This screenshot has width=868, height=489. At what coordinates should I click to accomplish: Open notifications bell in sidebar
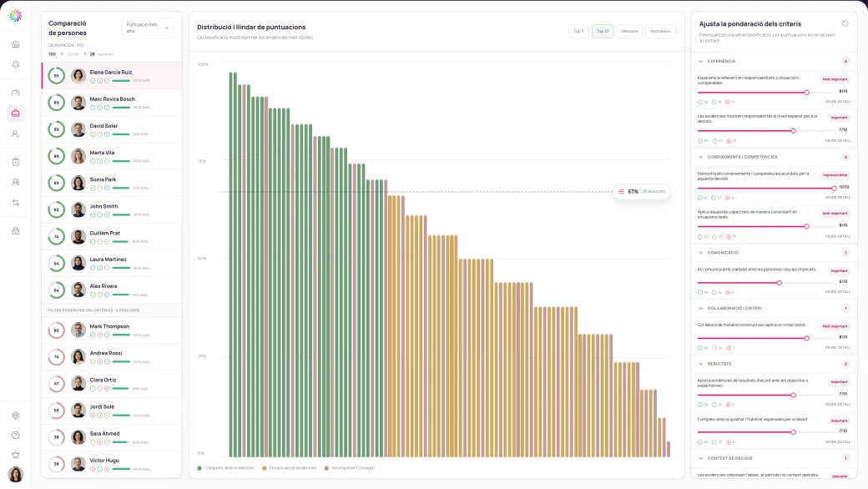coord(16,65)
